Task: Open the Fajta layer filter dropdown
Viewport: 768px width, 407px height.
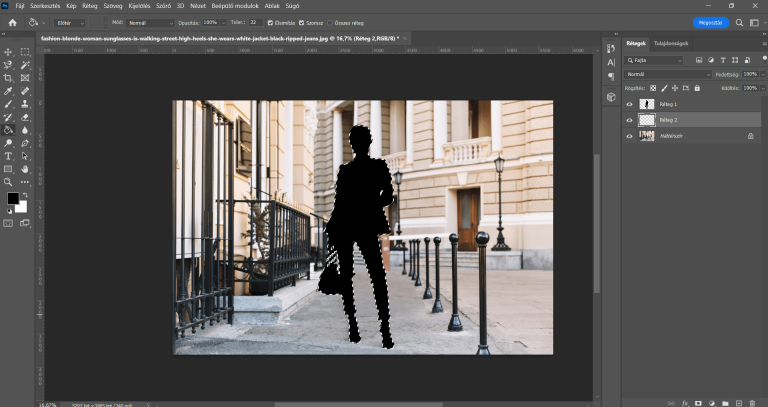Action: pos(654,60)
